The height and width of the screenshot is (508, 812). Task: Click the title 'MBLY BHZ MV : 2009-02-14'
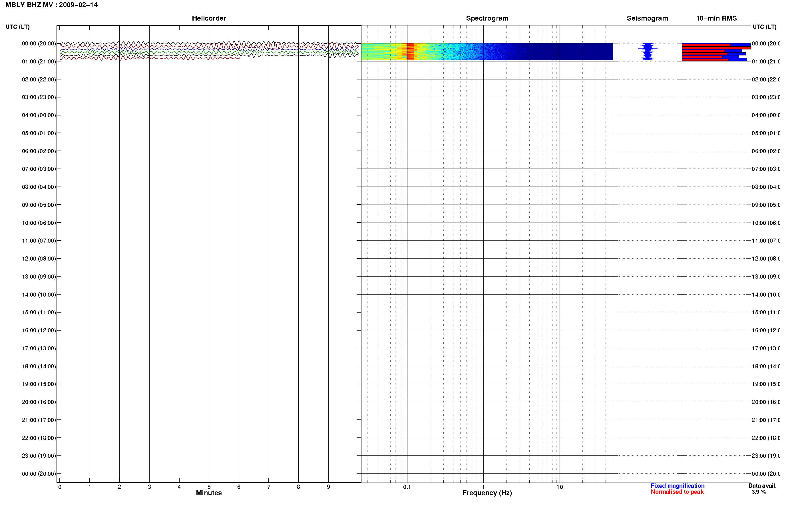coord(51,5)
